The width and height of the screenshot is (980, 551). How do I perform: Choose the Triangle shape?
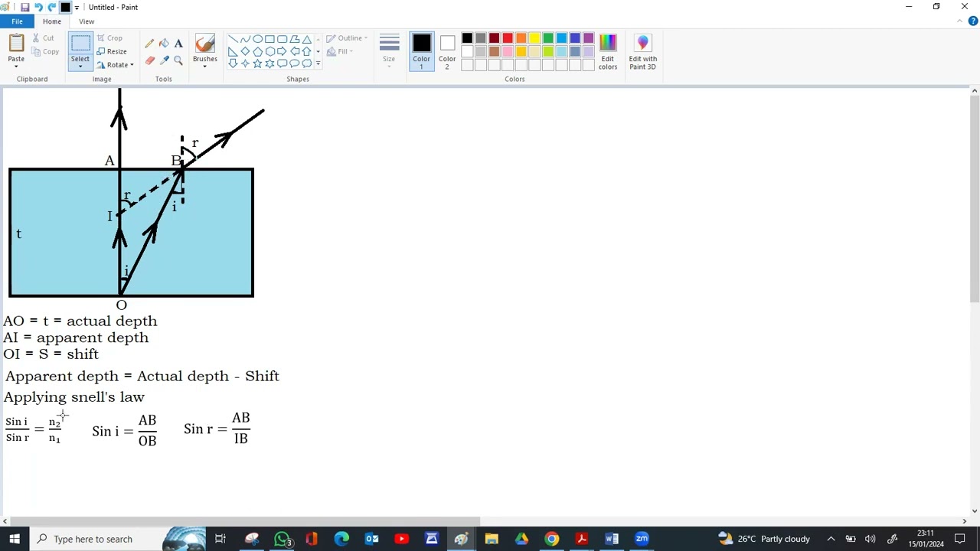pos(306,39)
